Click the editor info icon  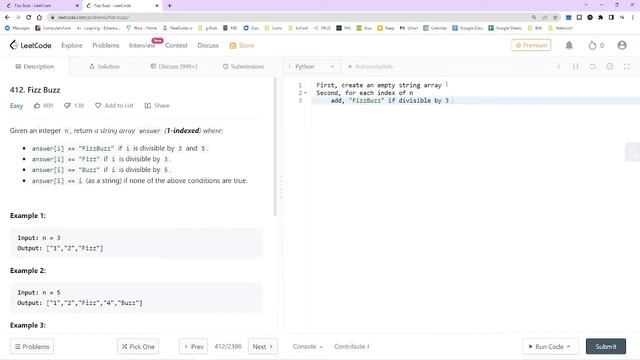pyautogui.click(x=558, y=67)
